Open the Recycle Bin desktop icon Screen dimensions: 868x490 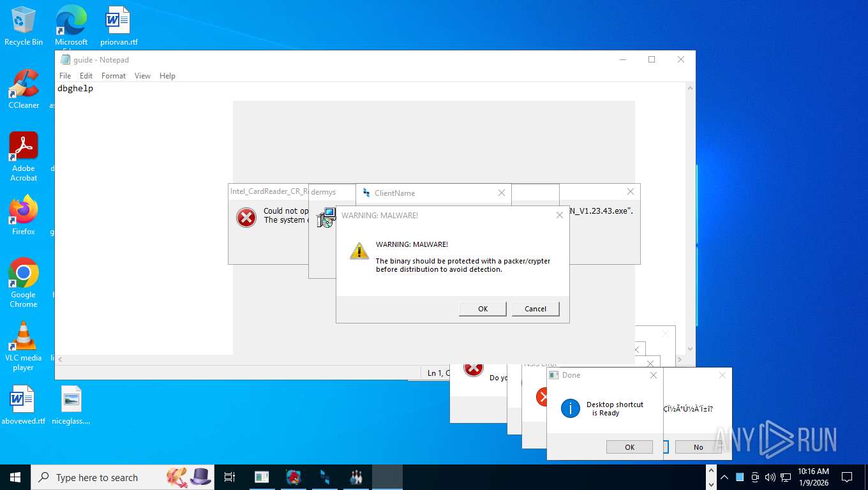click(24, 26)
